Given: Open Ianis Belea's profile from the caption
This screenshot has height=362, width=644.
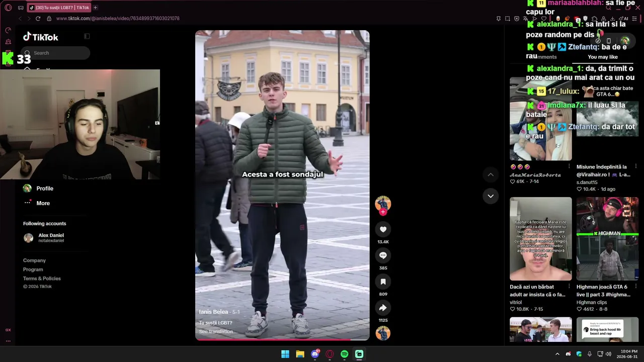Looking at the screenshot, I should 213,312.
